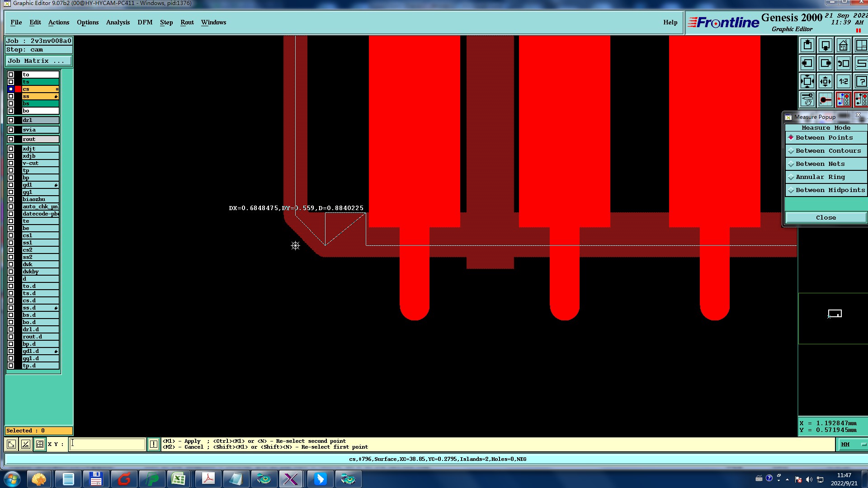The height and width of the screenshot is (488, 868).
Task: Click the zoom out expand icon
Action: 807,82
